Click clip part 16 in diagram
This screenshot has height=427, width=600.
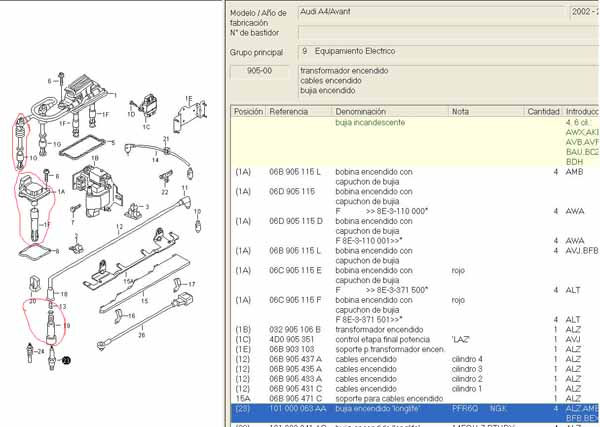pos(119,316)
